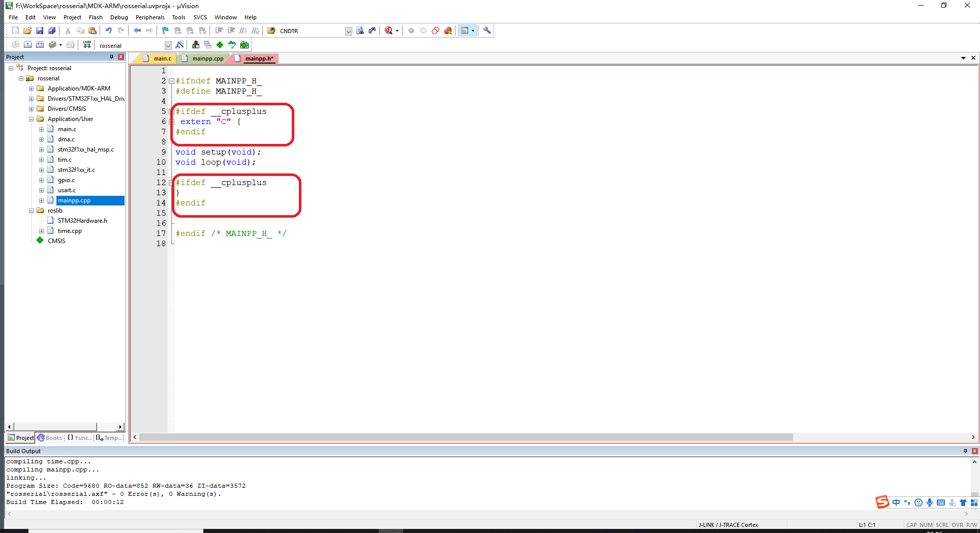Cut selection with the scissors icon

pyautogui.click(x=68, y=31)
